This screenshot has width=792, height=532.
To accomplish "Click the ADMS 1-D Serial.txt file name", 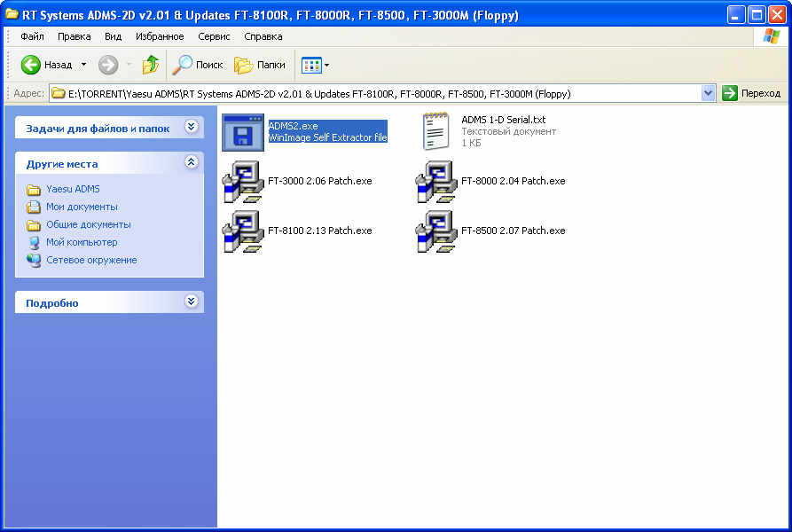I will [x=504, y=120].
